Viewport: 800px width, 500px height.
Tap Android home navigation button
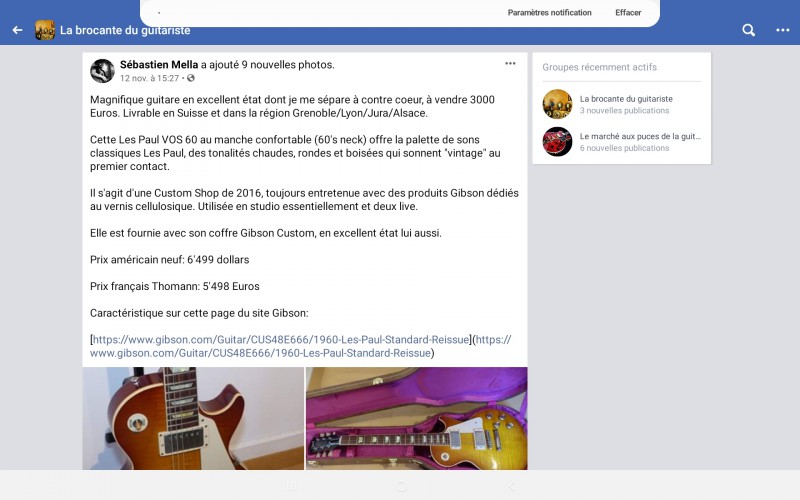point(402,486)
